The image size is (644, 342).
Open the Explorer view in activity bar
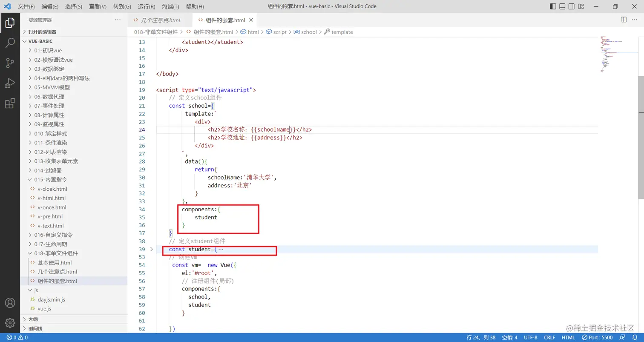tap(10, 23)
